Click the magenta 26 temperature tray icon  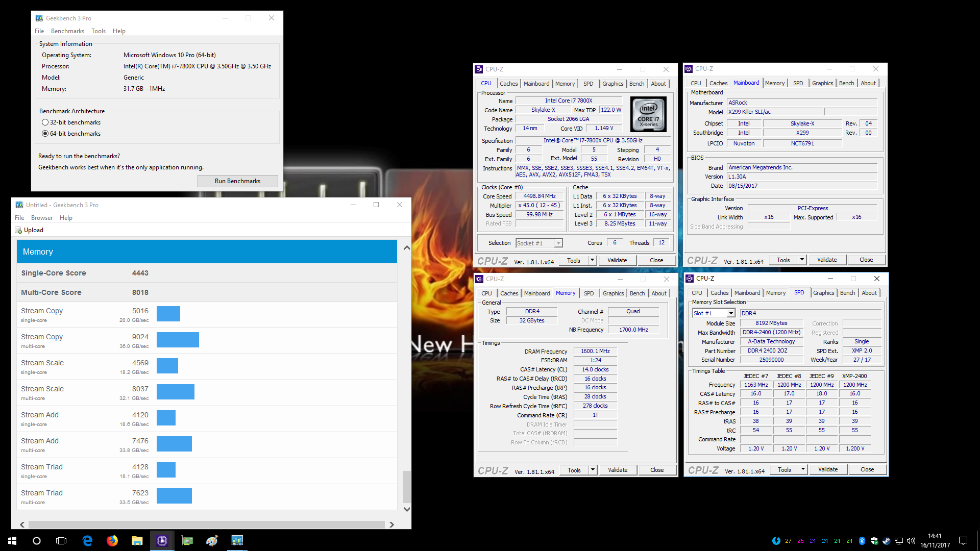tap(801, 541)
